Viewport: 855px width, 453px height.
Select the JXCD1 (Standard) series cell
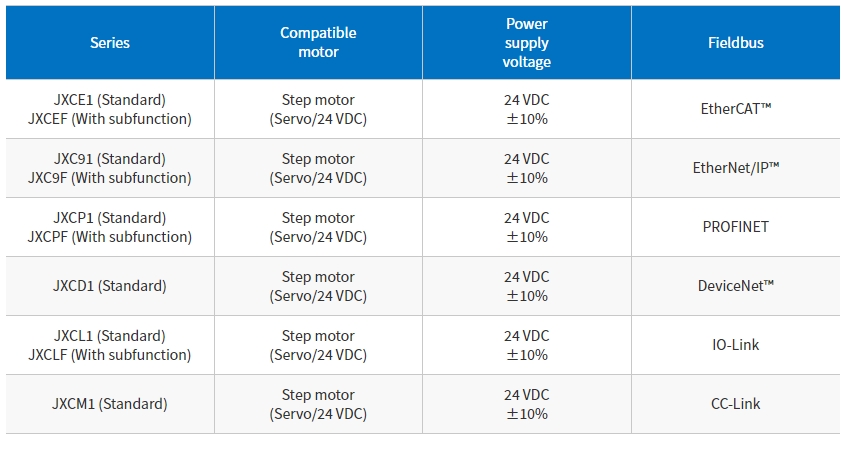click(x=110, y=286)
